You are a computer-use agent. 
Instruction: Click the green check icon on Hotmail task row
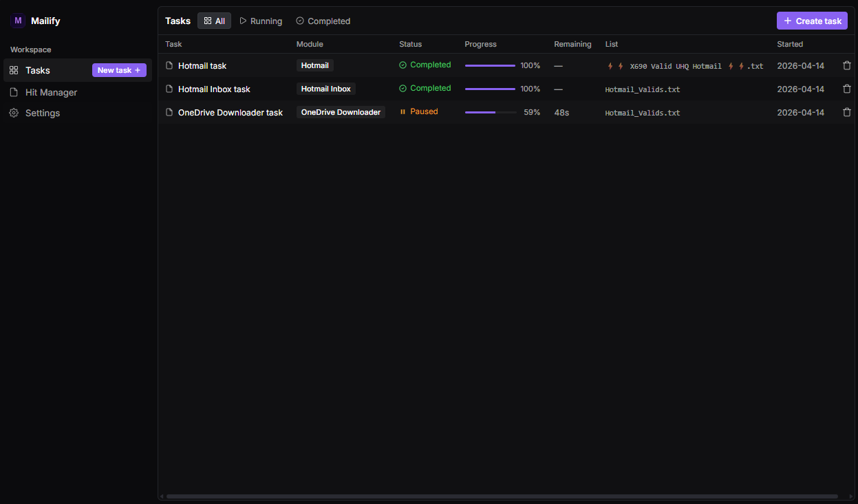[x=403, y=65]
